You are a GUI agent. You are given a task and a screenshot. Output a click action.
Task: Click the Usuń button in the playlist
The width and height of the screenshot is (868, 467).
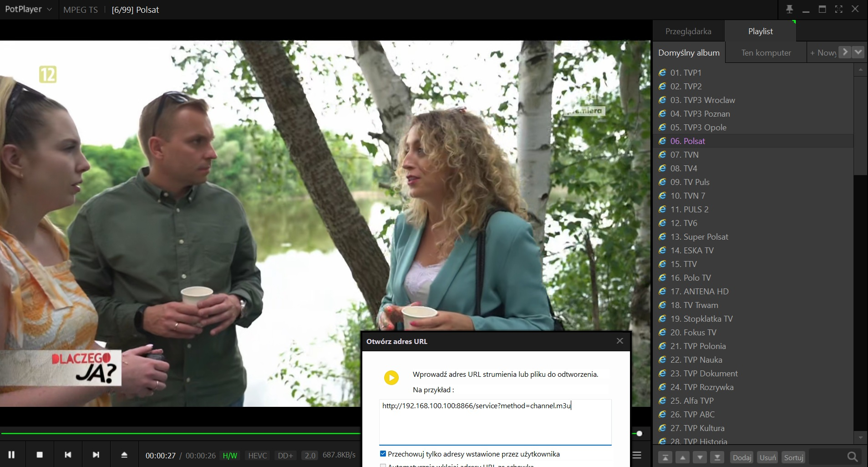tap(768, 457)
